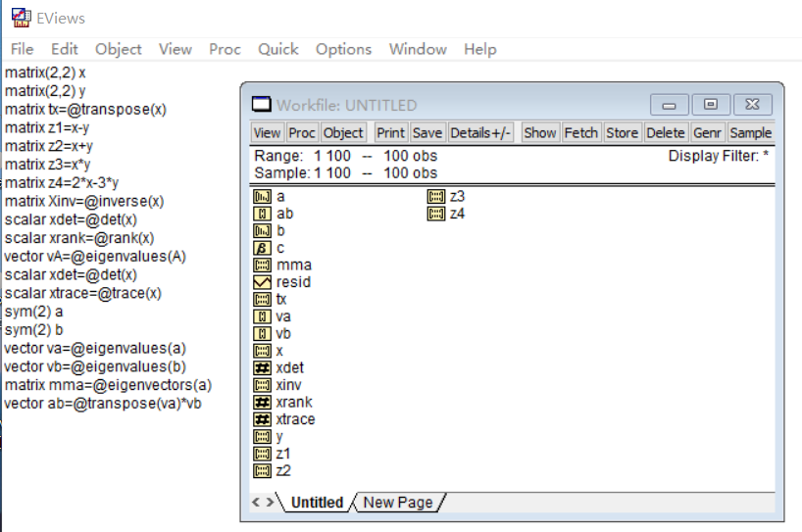Open the xrank scalar icon
The image size is (802, 532).
click(262, 403)
